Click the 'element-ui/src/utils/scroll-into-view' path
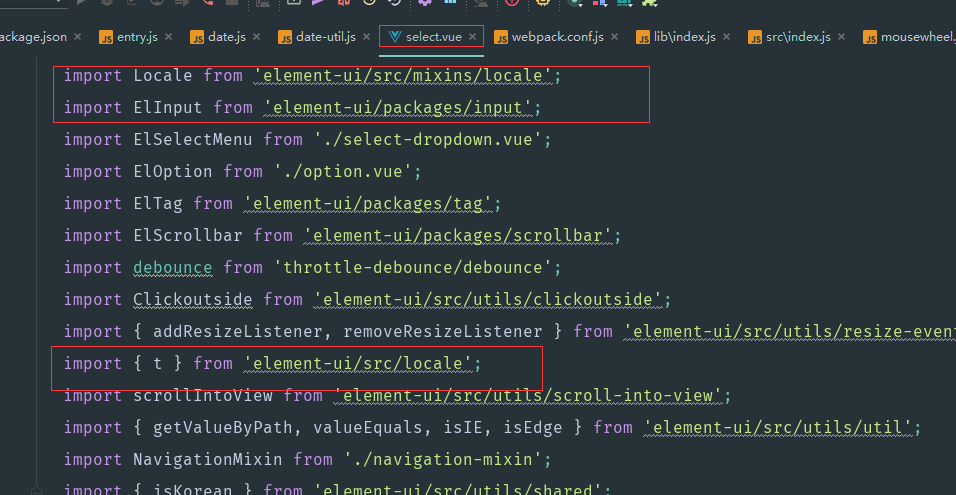The width and height of the screenshot is (956, 495). click(528, 396)
